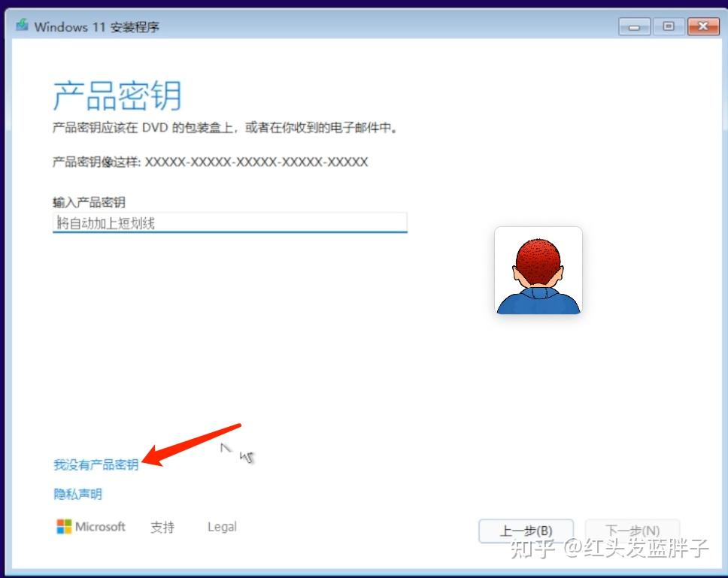This screenshot has height=578, width=728.
Task: Close the Windows 11 setup window
Action: (703, 26)
